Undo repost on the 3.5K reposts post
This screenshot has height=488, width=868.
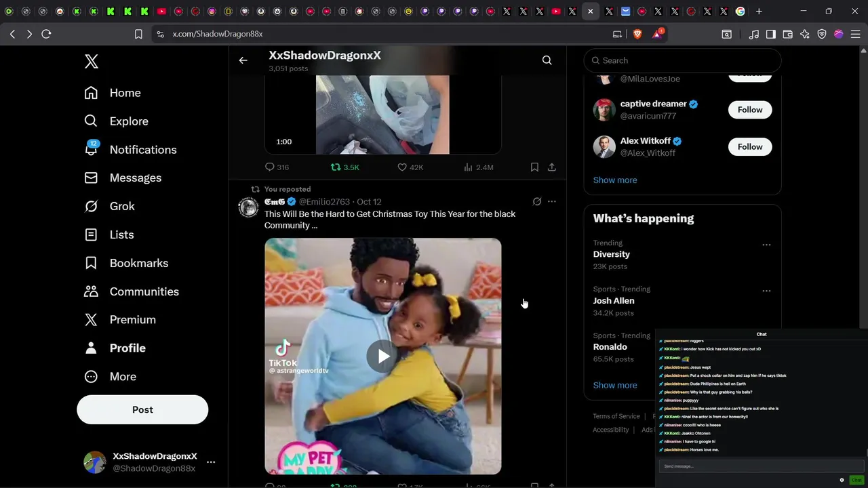coord(344,167)
